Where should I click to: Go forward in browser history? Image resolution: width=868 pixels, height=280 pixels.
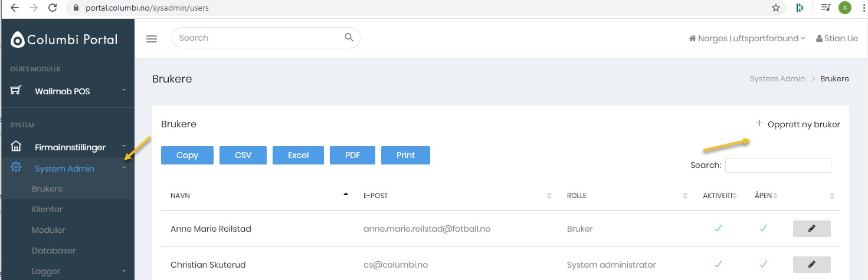[33, 8]
